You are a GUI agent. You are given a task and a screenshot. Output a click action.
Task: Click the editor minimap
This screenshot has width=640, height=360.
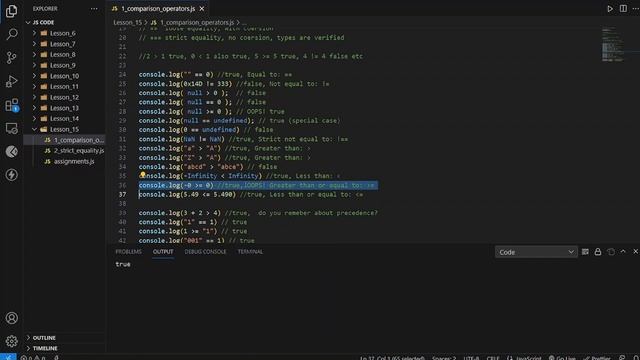point(613,44)
